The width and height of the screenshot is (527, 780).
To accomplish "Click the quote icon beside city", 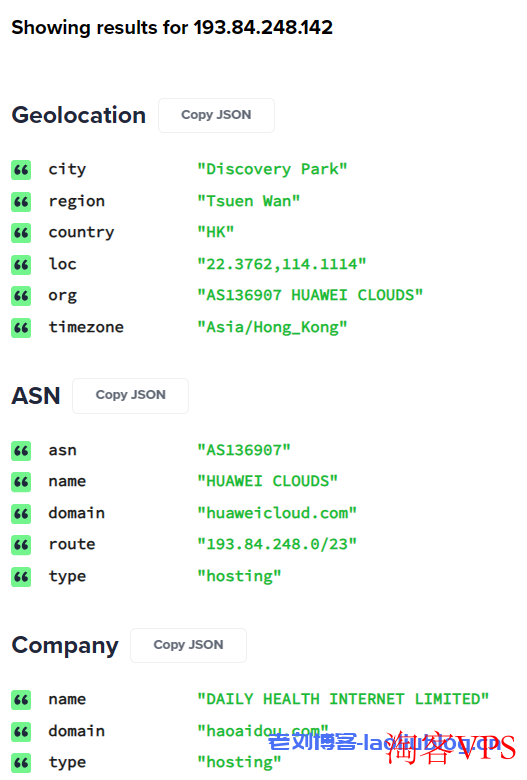I will point(21,170).
